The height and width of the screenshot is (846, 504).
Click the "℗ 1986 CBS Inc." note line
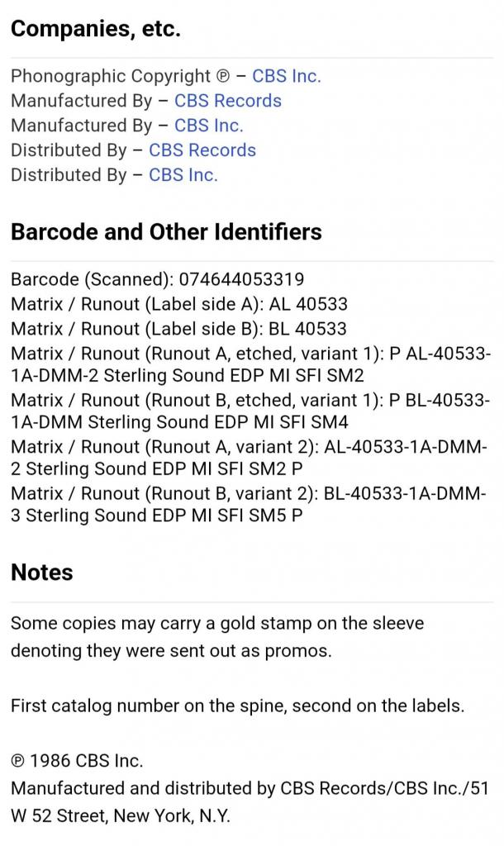click(x=77, y=761)
